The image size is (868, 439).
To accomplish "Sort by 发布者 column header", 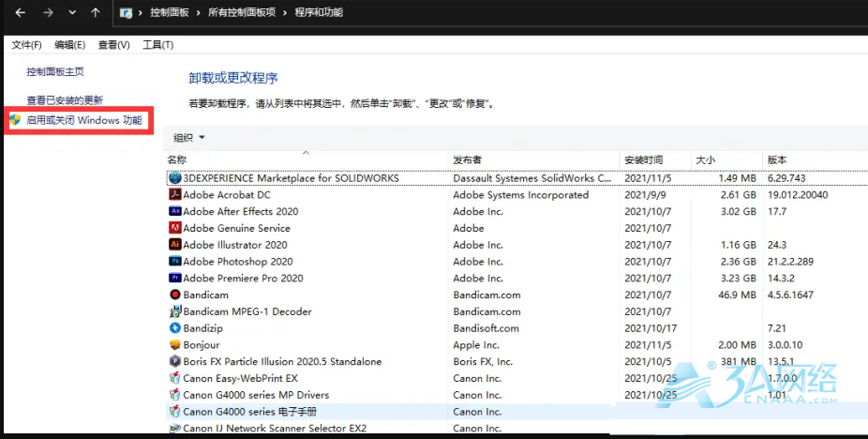I will click(x=467, y=159).
